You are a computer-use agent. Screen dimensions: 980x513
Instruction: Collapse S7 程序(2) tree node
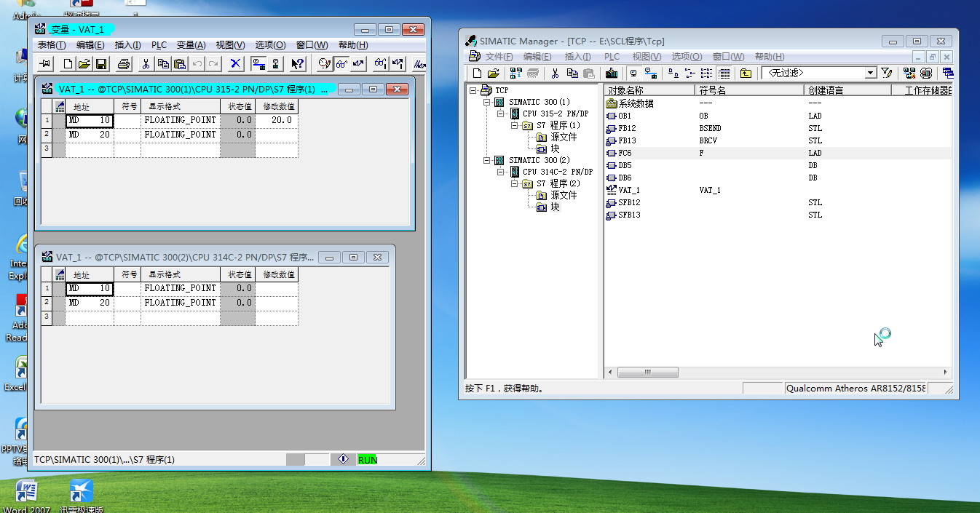(514, 183)
